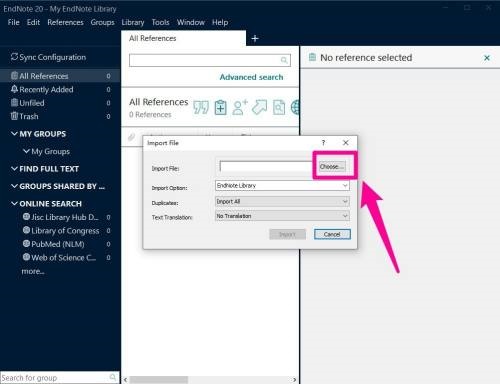Click the add new reference clipboard icon
Screen dimensions: 500x384
[x=220, y=107]
